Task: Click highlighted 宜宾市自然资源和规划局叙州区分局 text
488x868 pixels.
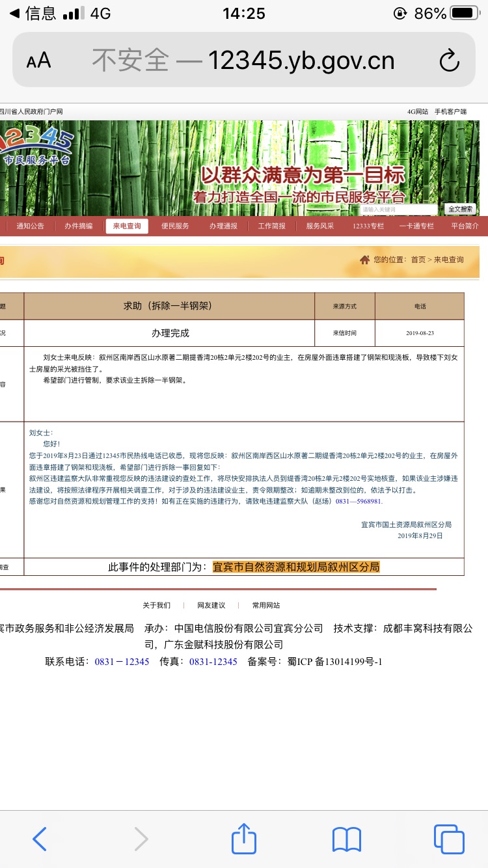Action: 296,567
